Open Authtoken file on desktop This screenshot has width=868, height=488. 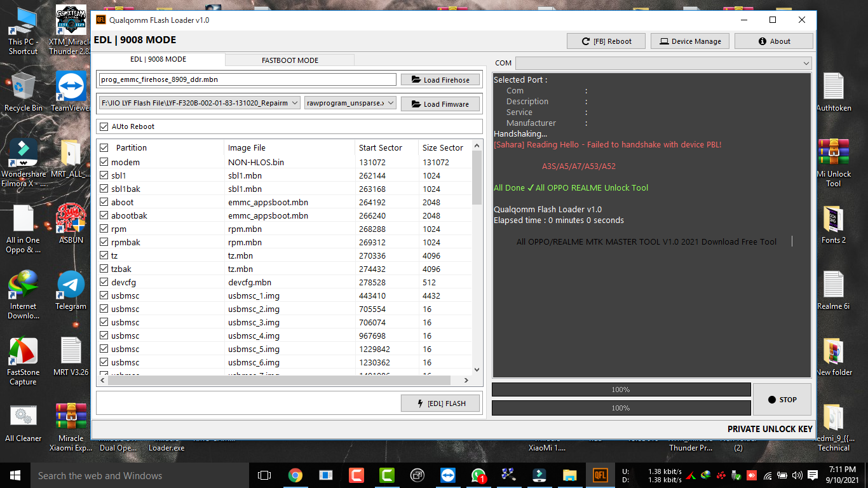(x=833, y=92)
